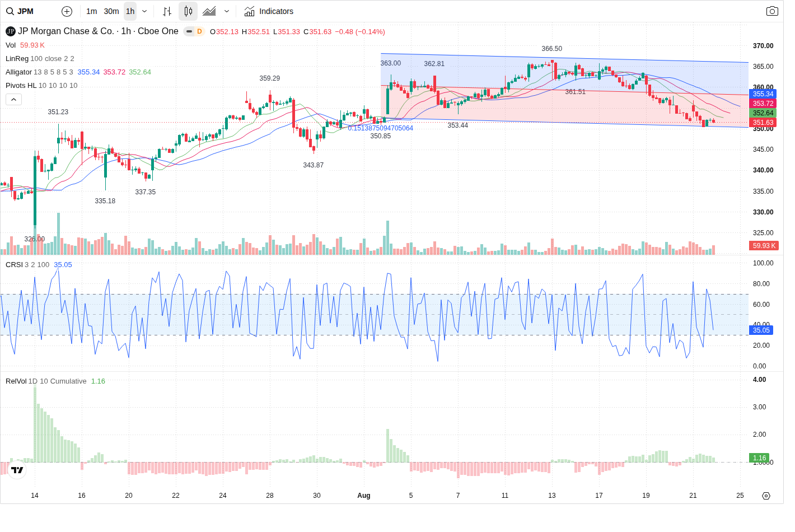Click the change value −0.48 (−0.14%)
The width and height of the screenshot is (795, 532).
pos(360,32)
